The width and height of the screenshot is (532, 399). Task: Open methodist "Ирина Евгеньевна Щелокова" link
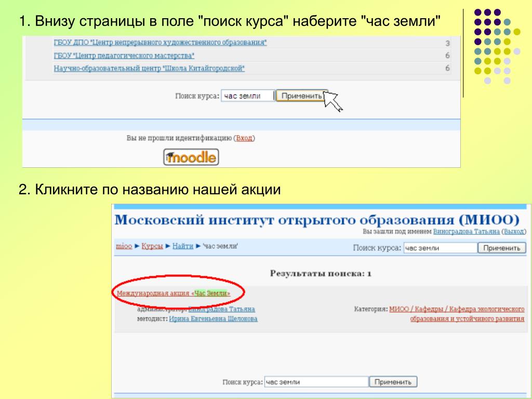click(x=213, y=318)
